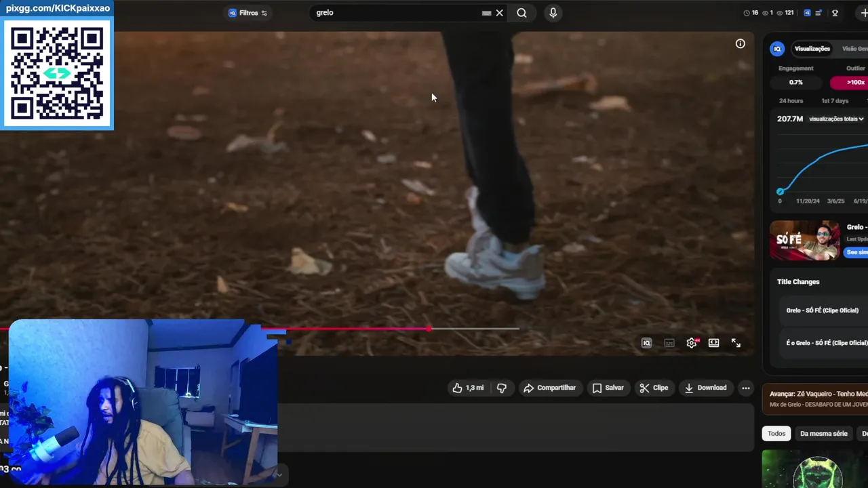Open the Compartilhar share button
868x488 pixels.
pyautogui.click(x=549, y=388)
